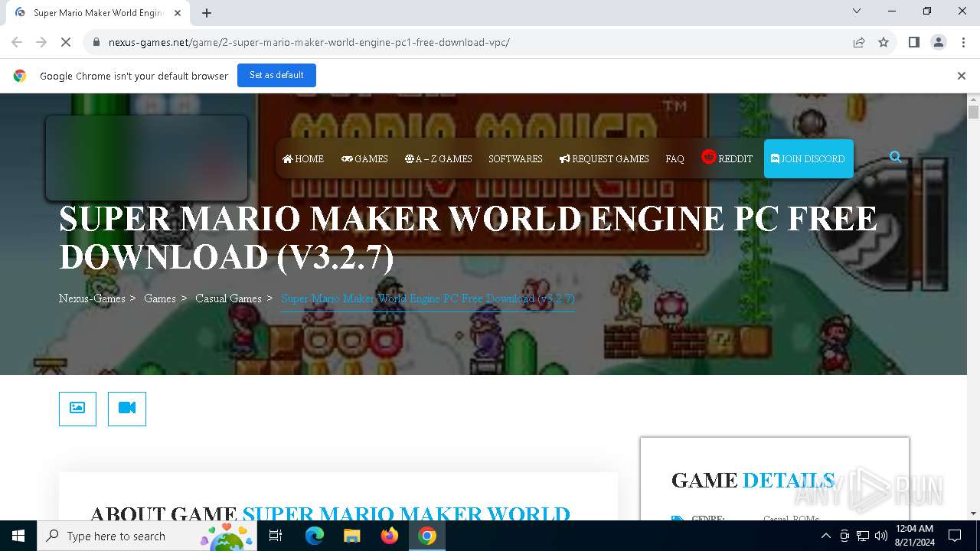Click the site search magnifier icon
This screenshot has height=551, width=980.
895,157
